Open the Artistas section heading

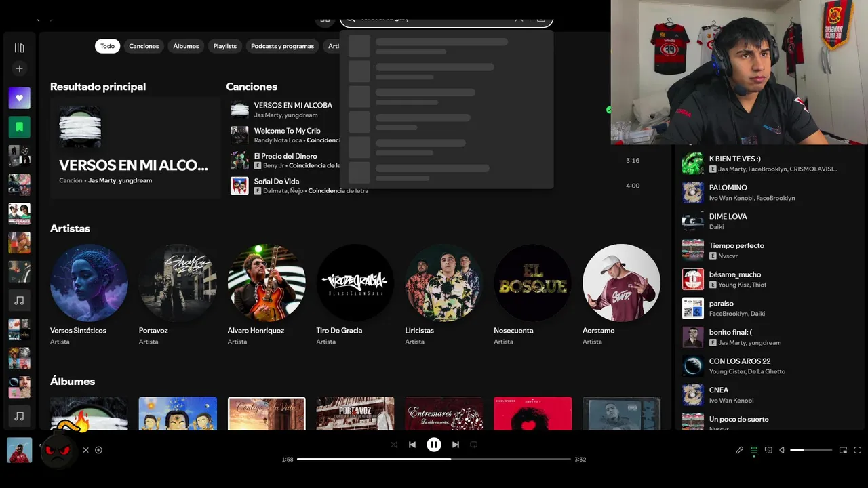70,228
